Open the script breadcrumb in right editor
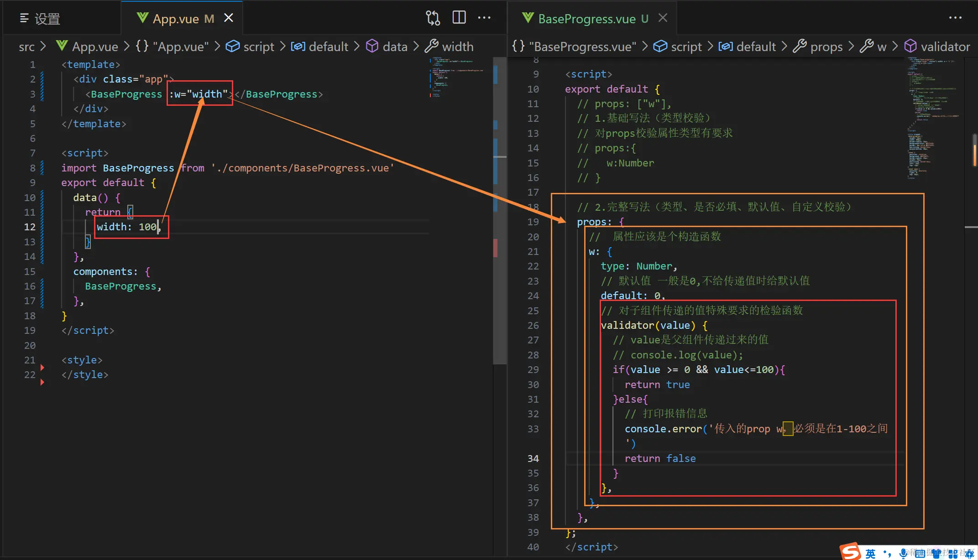Screen dimensions: 978x560 click(686, 47)
